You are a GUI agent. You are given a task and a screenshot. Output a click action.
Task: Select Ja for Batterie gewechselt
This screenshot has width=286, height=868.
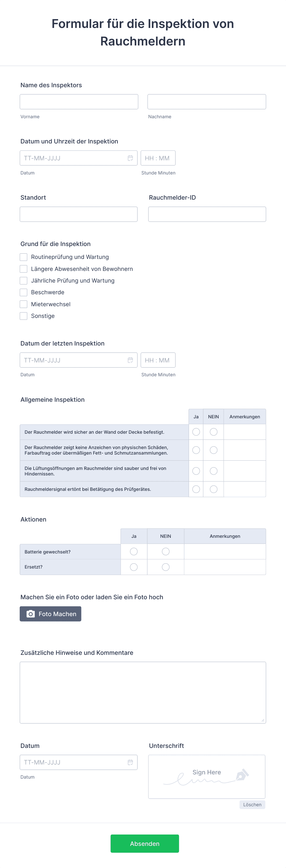134,552
